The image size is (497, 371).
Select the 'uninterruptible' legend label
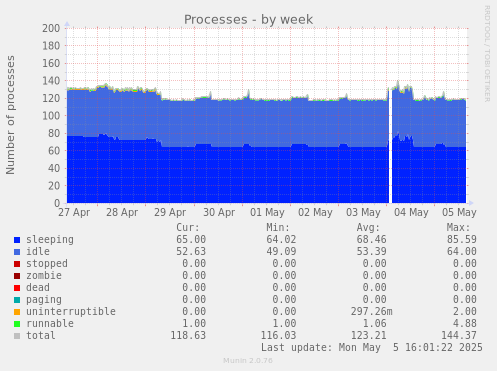(x=71, y=312)
